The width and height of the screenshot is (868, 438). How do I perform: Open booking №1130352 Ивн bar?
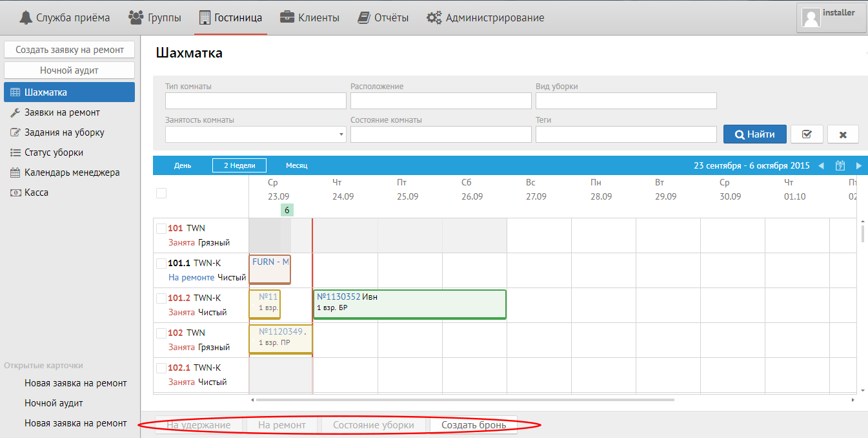(409, 304)
